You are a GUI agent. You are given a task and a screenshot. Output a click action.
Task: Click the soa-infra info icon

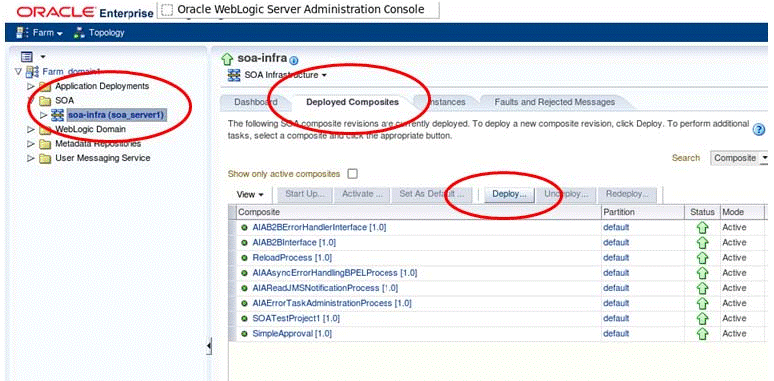(294, 61)
